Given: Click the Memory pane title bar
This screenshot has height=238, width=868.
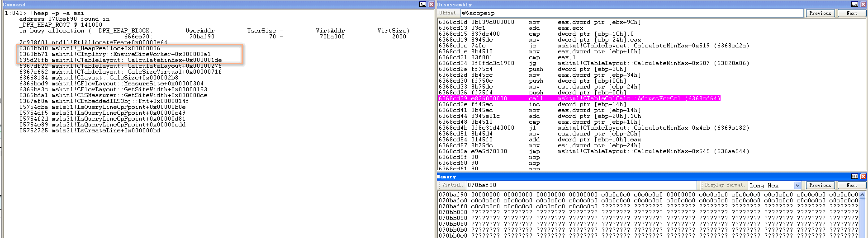Looking at the screenshot, I should [x=633, y=177].
